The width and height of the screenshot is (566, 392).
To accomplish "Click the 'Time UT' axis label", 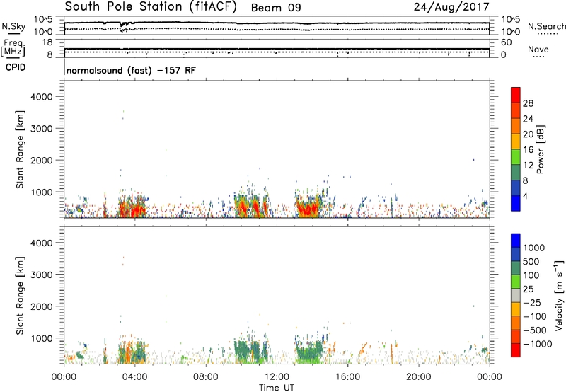I will pos(277,388).
